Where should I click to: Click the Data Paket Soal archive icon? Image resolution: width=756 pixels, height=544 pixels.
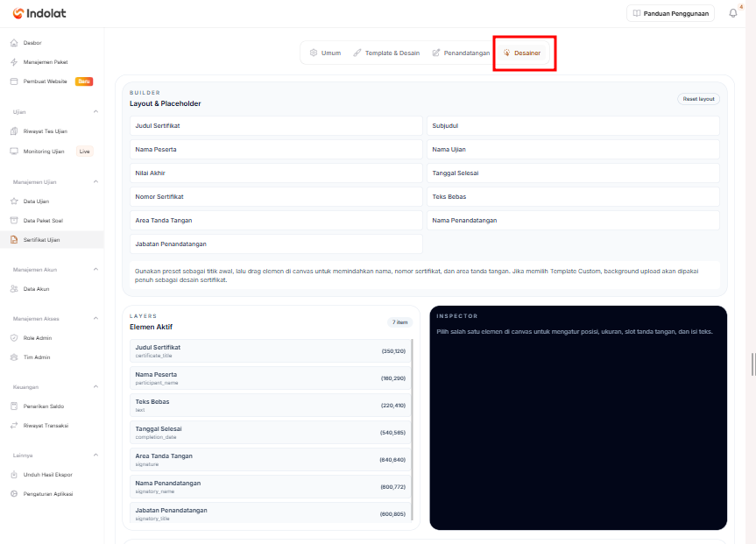pyautogui.click(x=14, y=221)
